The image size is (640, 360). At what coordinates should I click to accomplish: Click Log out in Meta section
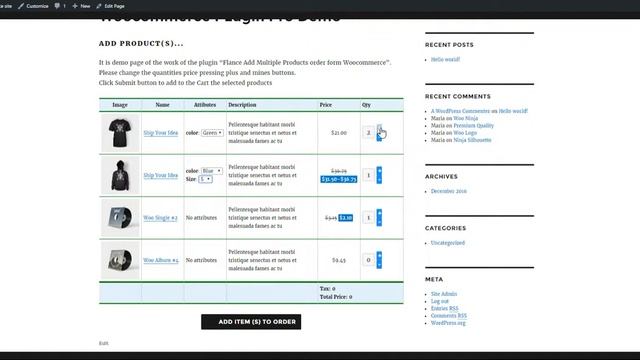click(x=440, y=301)
